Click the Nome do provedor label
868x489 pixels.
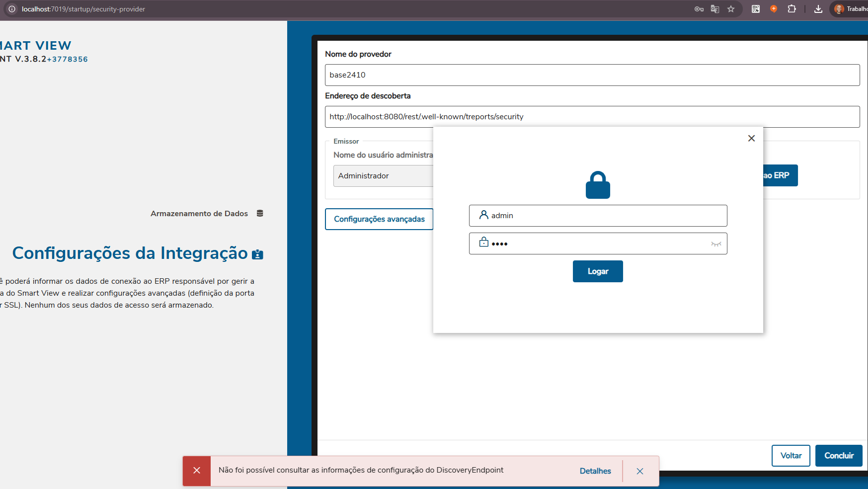coord(358,54)
